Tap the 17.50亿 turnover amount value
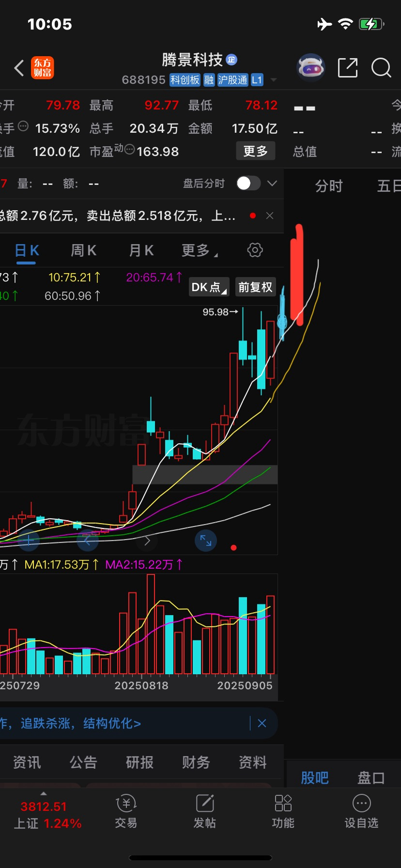Screen dimensions: 401x868 [x=254, y=128]
